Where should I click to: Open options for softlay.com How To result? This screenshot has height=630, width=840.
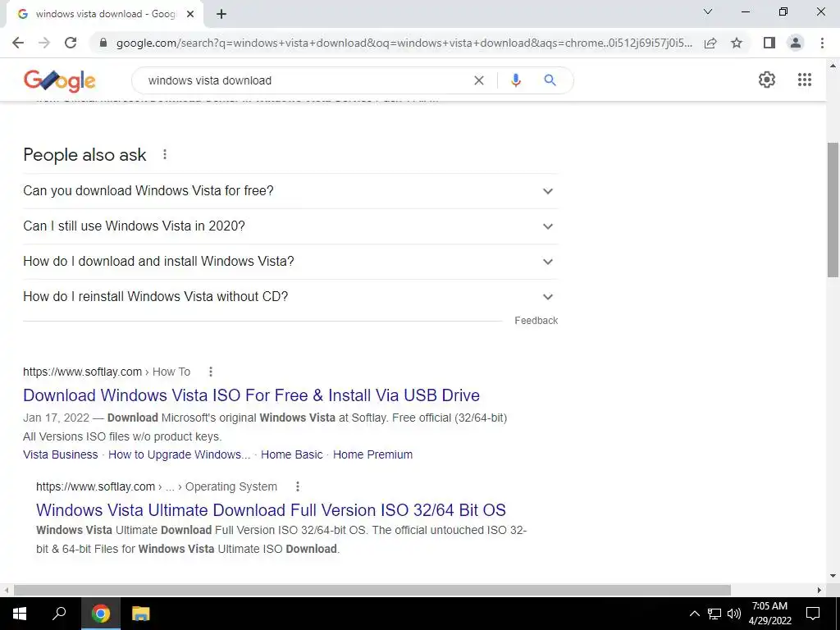click(211, 372)
